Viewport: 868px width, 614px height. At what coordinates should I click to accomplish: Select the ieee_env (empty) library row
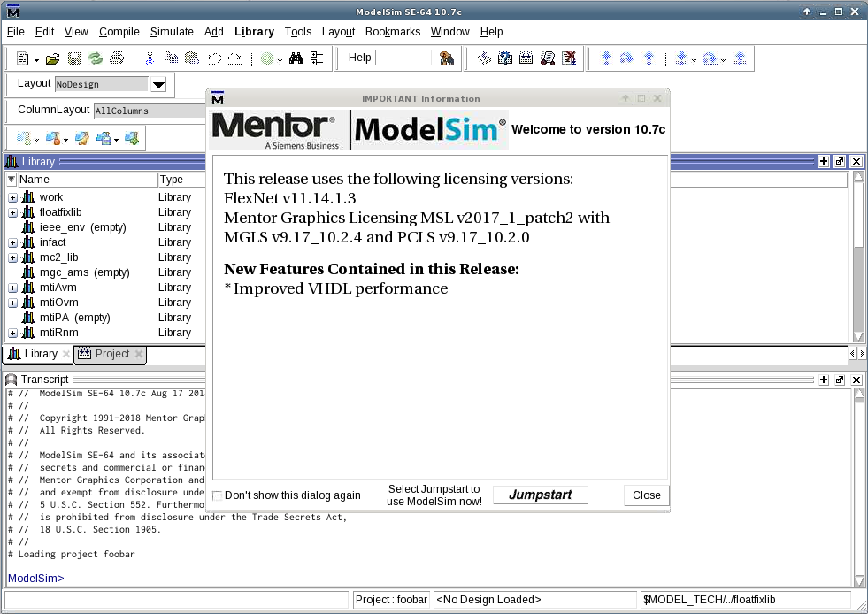105,227
